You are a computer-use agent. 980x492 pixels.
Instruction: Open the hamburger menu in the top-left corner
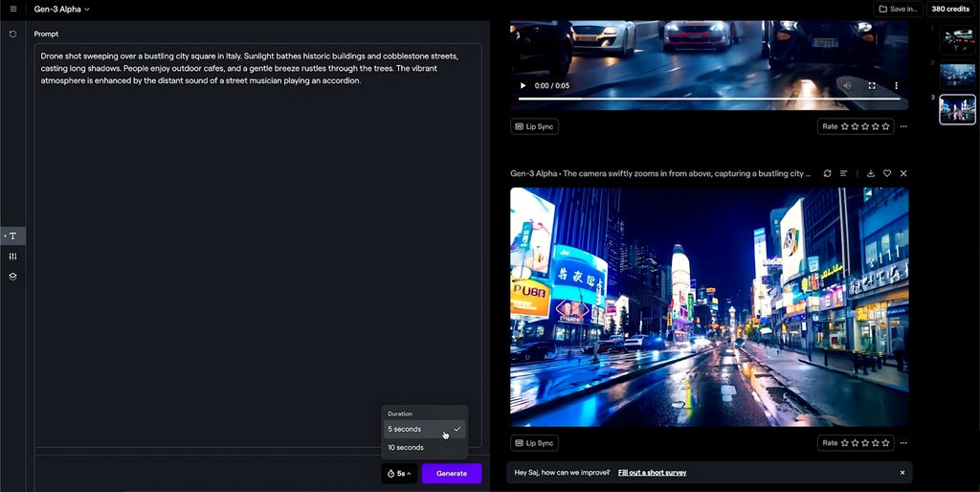pyautogui.click(x=13, y=10)
